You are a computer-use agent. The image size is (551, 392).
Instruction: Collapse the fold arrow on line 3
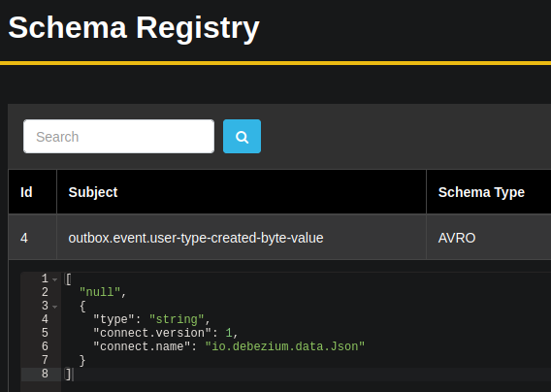pos(55,307)
